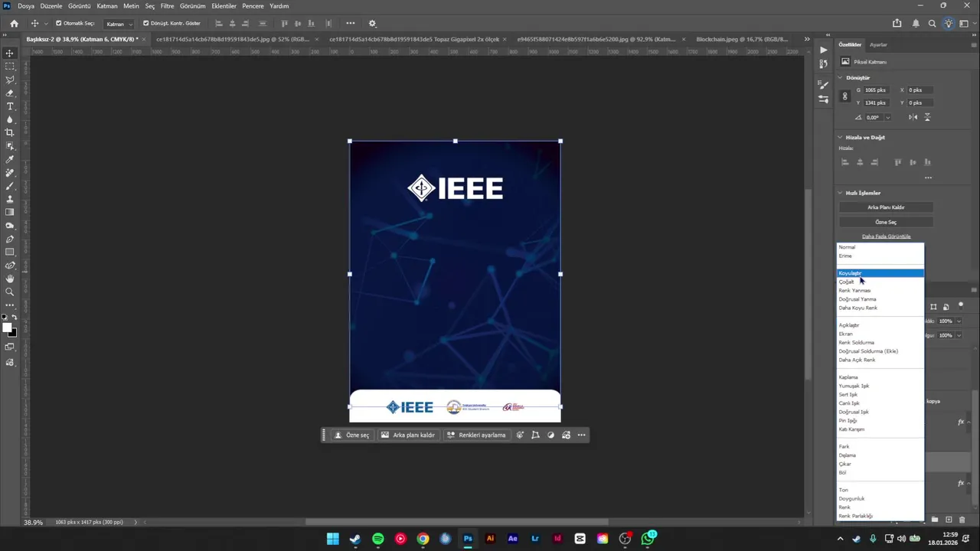Image resolution: width=980 pixels, height=551 pixels.
Task: Toggle the Otomatik Seç checkbox
Action: (59, 24)
